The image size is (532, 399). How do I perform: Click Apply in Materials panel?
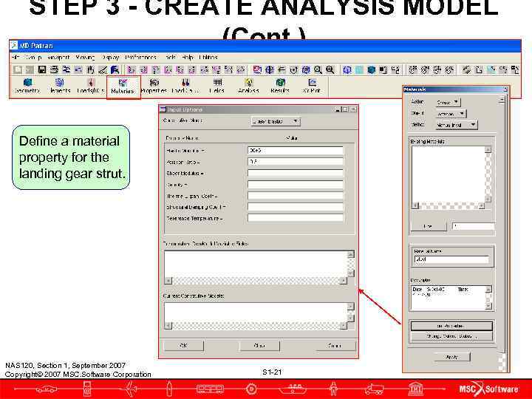click(x=452, y=357)
